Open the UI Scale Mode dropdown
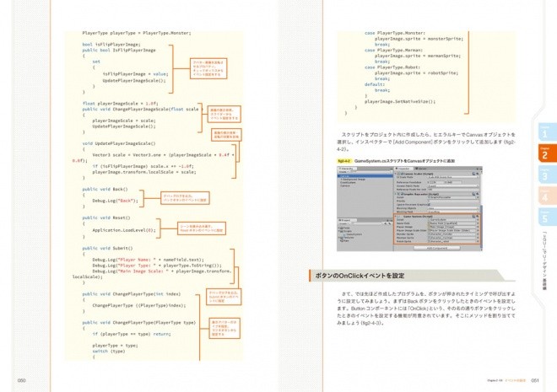 [x=453, y=177]
